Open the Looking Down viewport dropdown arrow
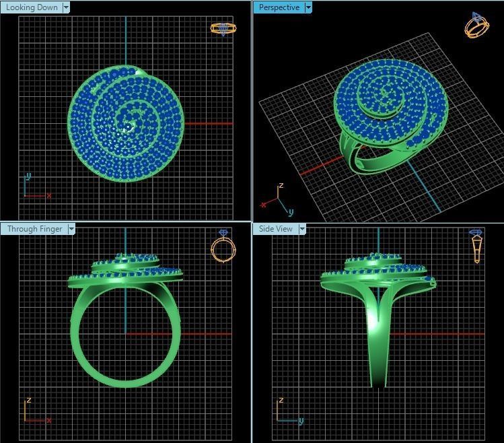The image size is (504, 443). click(66, 7)
